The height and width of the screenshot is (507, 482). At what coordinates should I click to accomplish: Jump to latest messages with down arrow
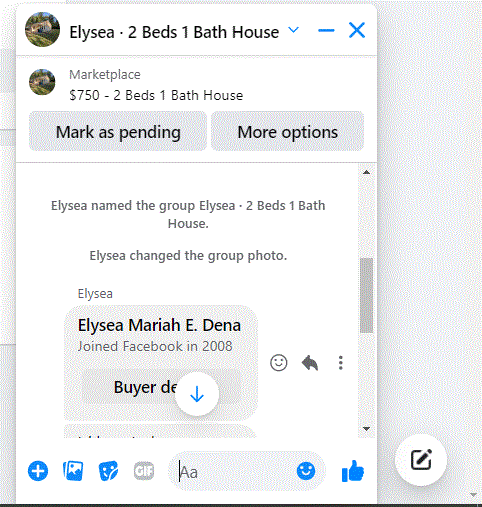(x=197, y=394)
